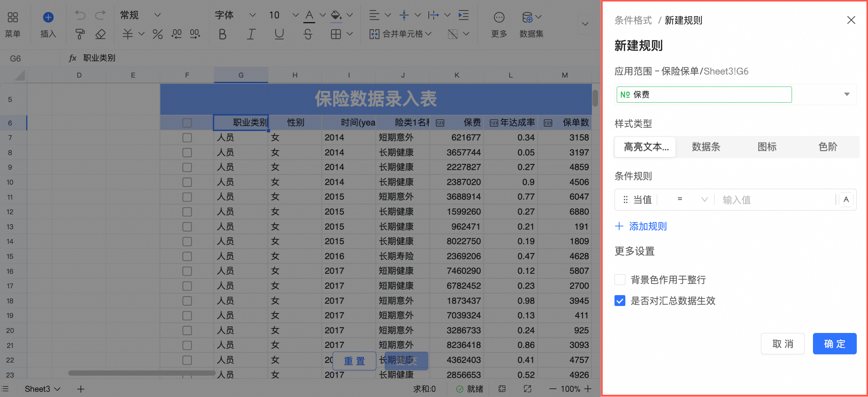The height and width of the screenshot is (397, 868).
Task: Click the percent format icon
Action: coord(158,34)
